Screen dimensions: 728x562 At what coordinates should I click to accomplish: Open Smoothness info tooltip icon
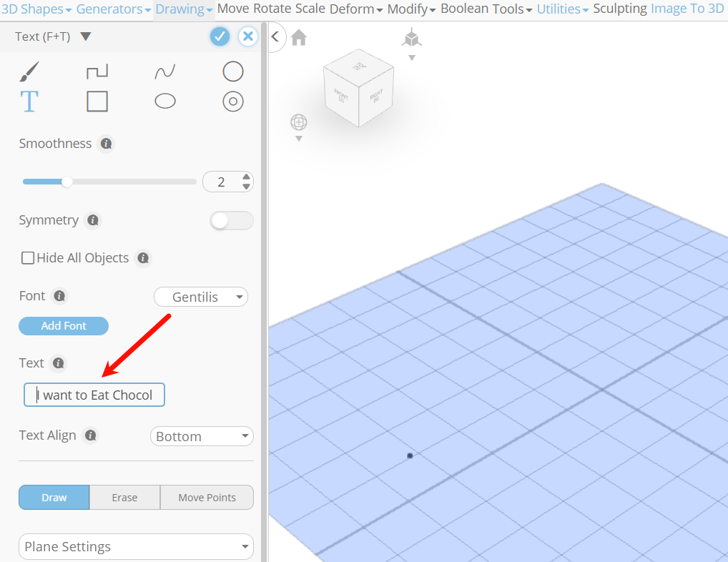click(107, 144)
